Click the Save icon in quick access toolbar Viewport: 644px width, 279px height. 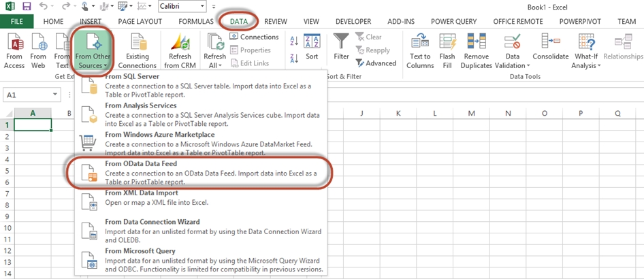pyautogui.click(x=27, y=7)
